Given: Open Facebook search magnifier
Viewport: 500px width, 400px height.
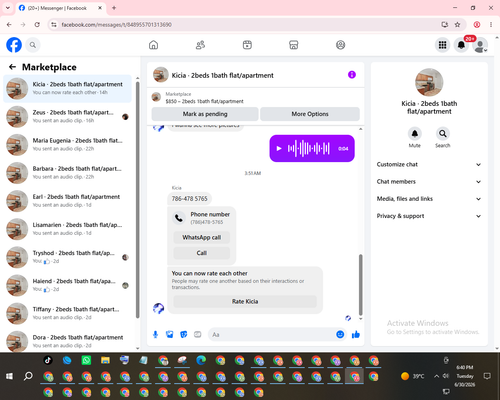Looking at the screenshot, I should [x=33, y=45].
